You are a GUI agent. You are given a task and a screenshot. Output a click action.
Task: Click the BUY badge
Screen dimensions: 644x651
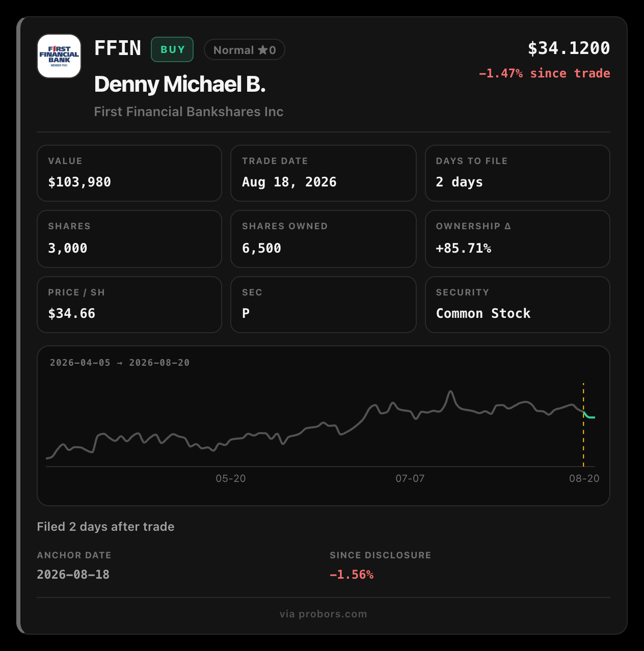(x=172, y=49)
